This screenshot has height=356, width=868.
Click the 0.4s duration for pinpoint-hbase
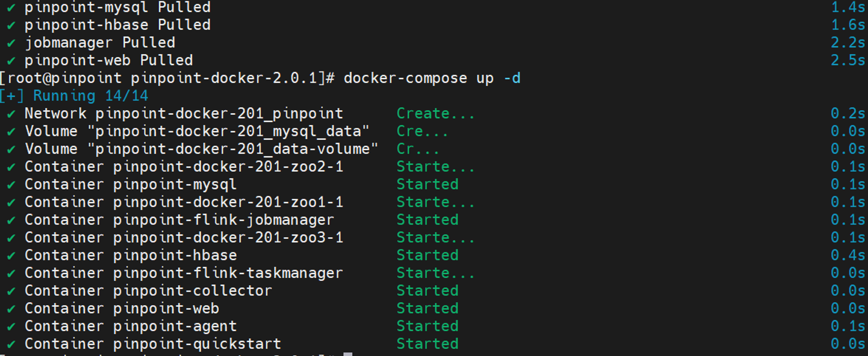[847, 255]
